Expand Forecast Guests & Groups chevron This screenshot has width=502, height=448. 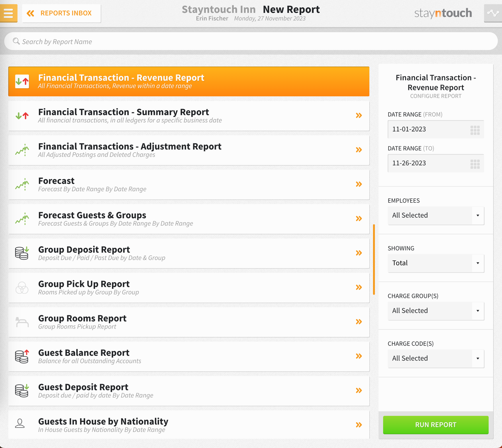point(359,219)
